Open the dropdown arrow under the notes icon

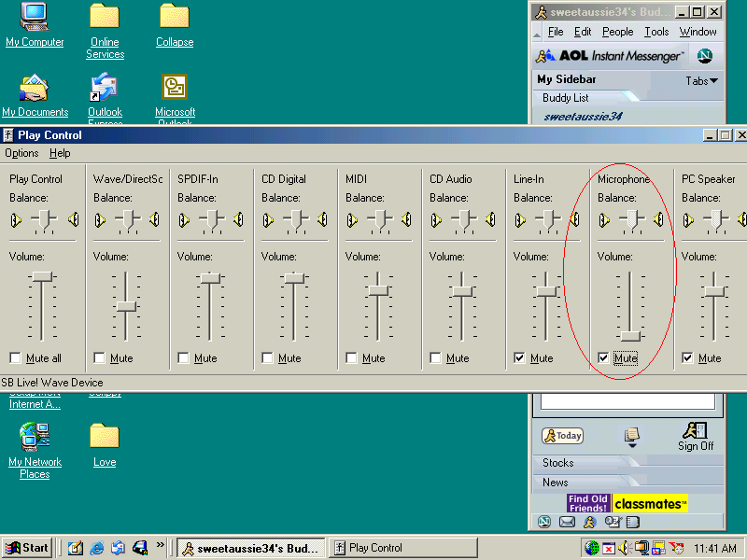[632, 445]
